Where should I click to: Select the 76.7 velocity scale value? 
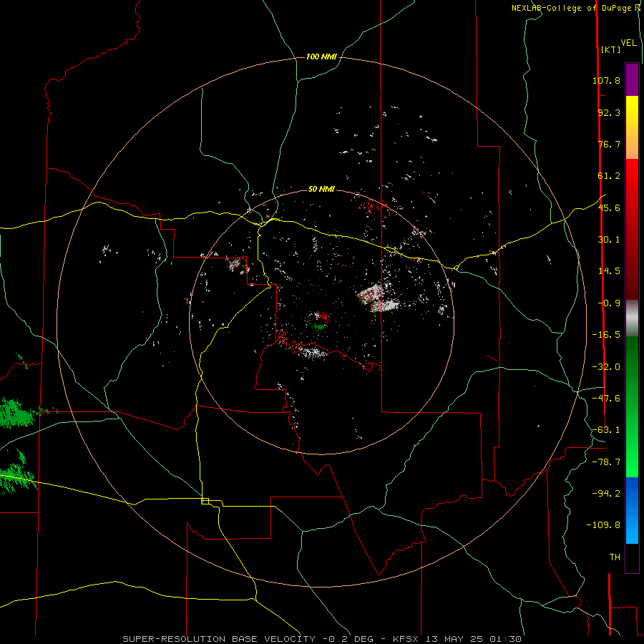[609, 144]
